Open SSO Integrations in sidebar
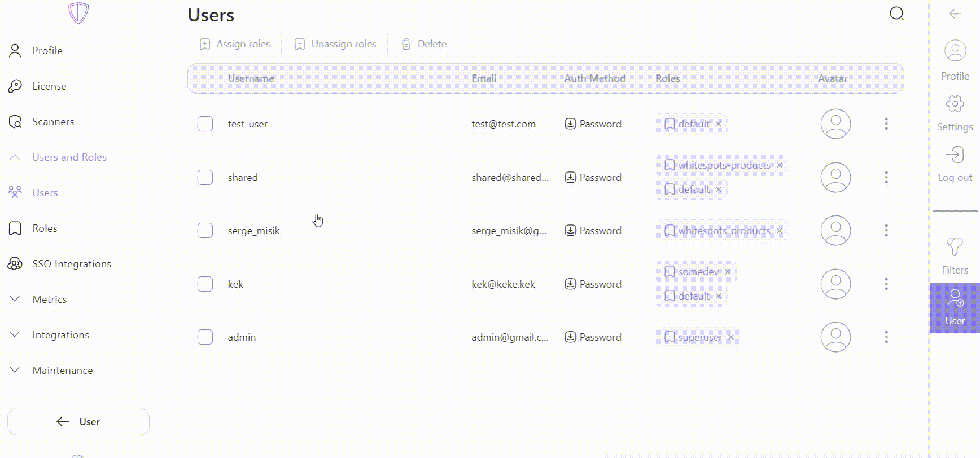The width and height of the screenshot is (980, 458). pos(71,264)
